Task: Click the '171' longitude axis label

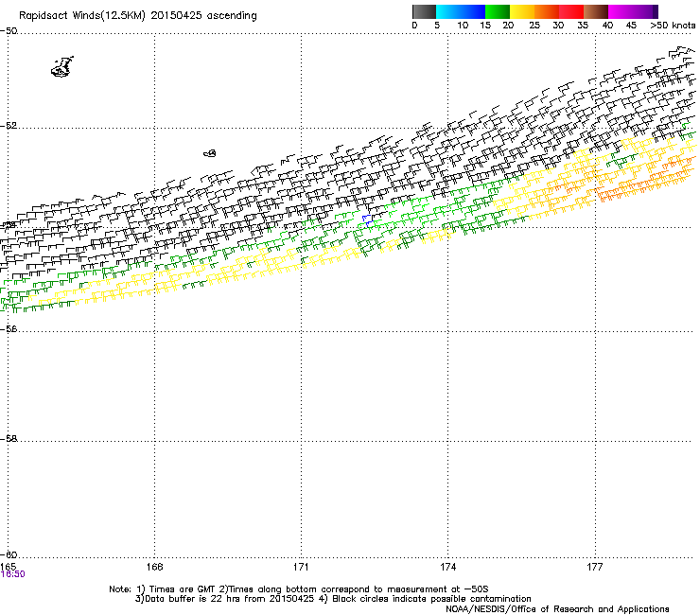Action: pyautogui.click(x=301, y=567)
